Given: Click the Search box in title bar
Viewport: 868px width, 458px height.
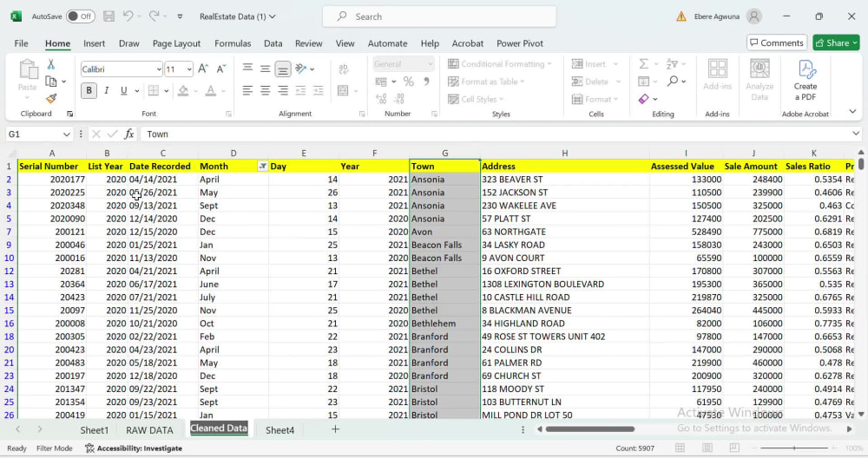Looking at the screenshot, I should click(x=439, y=16).
